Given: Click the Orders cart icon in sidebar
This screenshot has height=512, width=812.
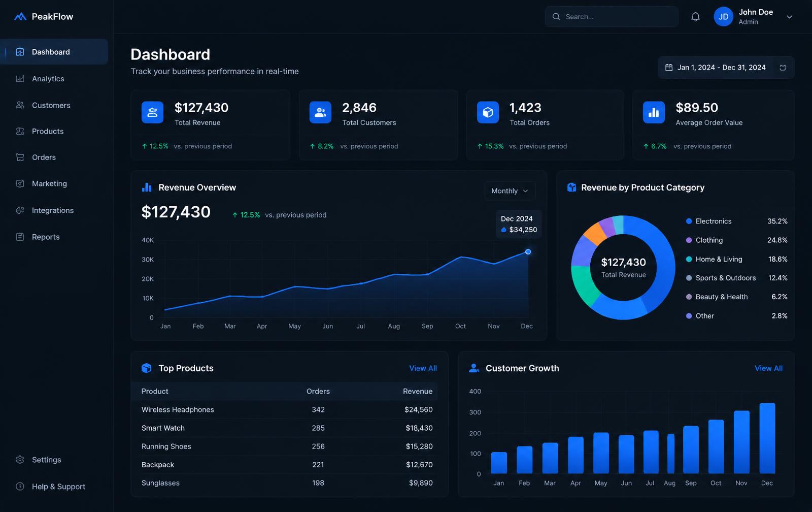Looking at the screenshot, I should coord(20,157).
